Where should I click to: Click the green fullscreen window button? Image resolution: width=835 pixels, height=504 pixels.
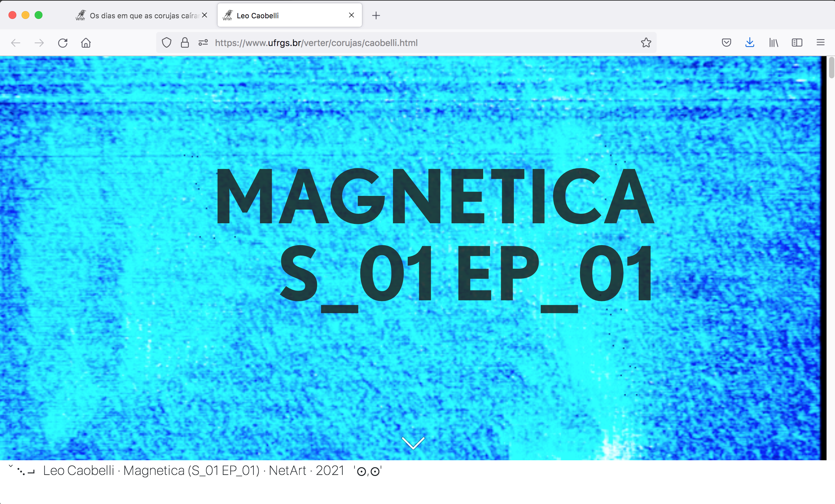[39, 15]
